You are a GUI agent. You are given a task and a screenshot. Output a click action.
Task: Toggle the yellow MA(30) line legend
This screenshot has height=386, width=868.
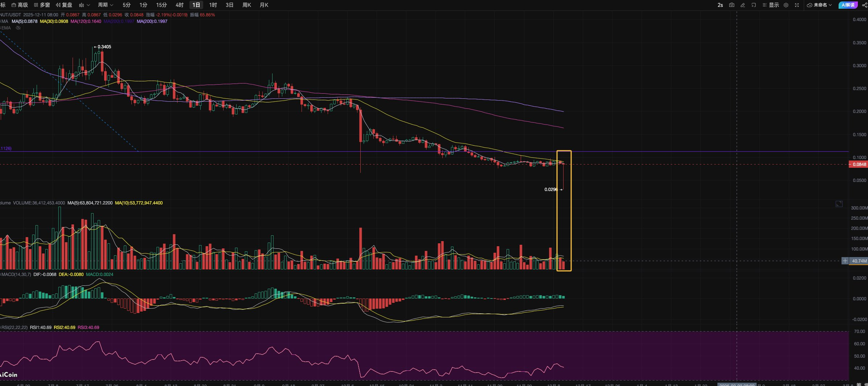(54, 21)
